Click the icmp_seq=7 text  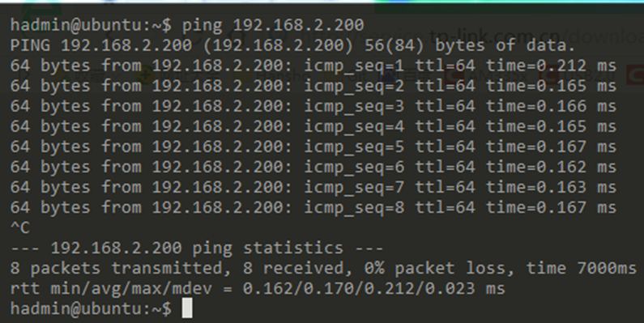click(x=354, y=187)
